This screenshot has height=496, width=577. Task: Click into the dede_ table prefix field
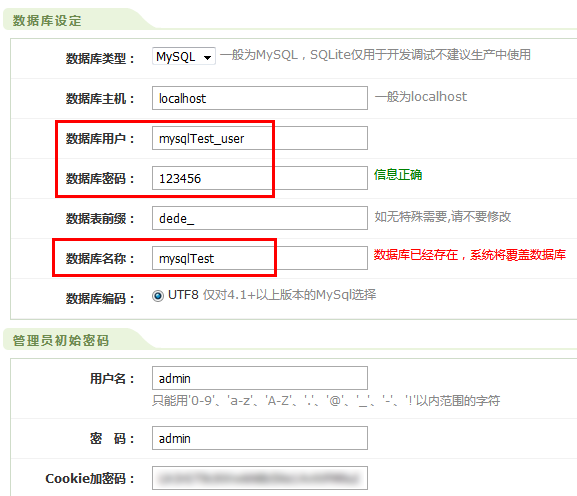[x=260, y=218]
